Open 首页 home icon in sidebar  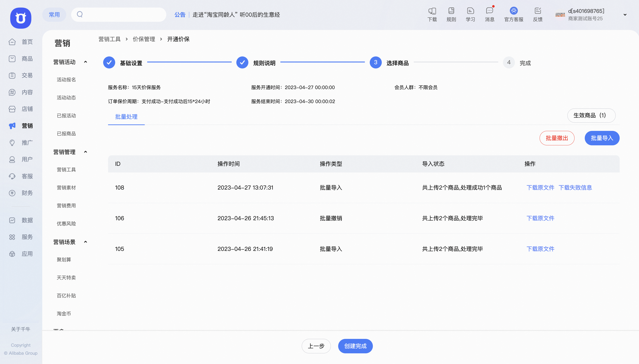12,42
